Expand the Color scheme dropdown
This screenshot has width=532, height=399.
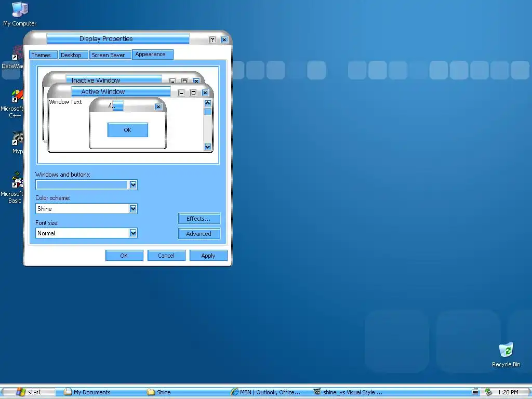(x=133, y=208)
